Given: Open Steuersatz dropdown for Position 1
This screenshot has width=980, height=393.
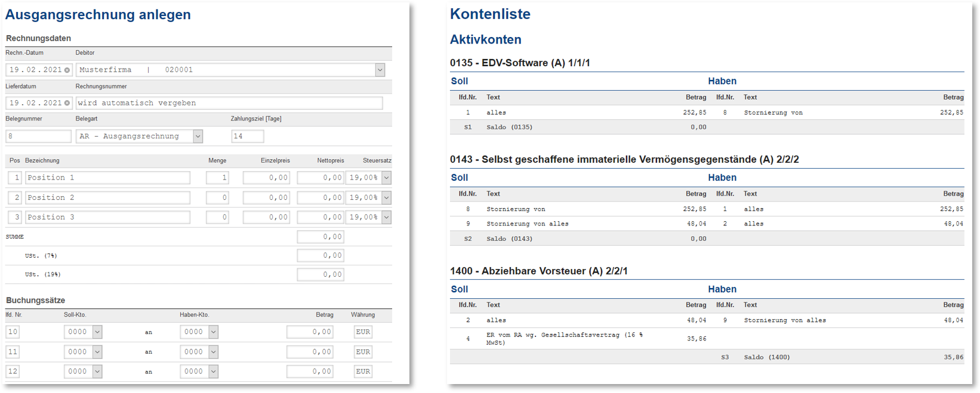Looking at the screenshot, I should click(387, 178).
